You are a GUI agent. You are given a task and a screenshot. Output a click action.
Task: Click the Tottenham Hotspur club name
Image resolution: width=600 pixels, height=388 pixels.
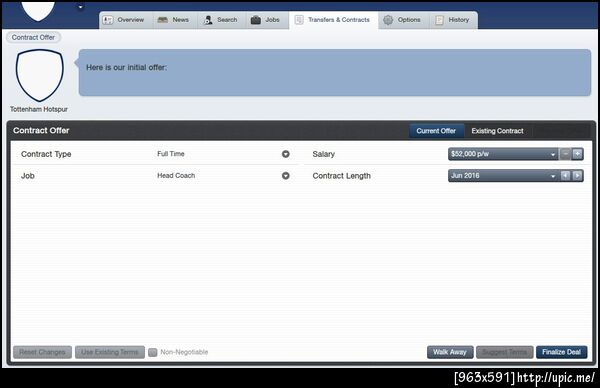[x=39, y=109]
